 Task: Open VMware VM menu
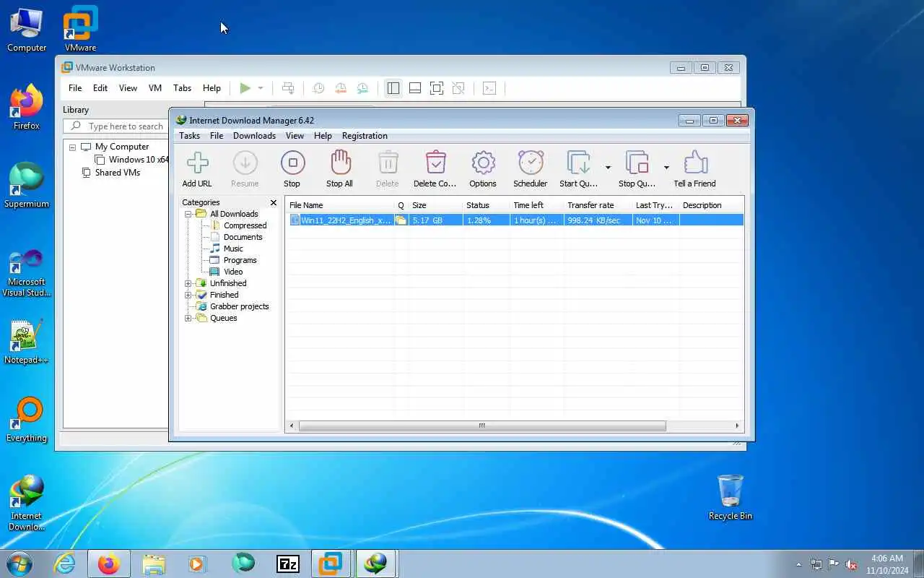(155, 88)
